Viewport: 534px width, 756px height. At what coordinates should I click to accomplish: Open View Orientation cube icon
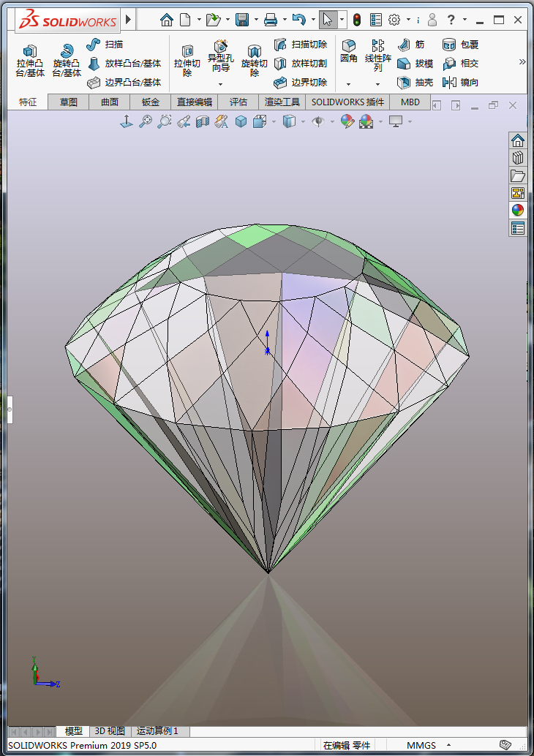(x=260, y=121)
